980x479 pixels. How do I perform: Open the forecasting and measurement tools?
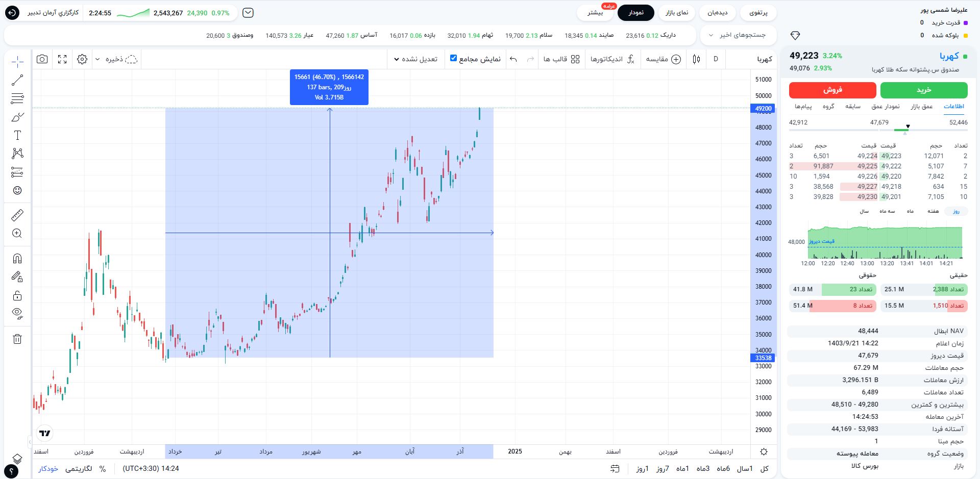click(x=17, y=172)
